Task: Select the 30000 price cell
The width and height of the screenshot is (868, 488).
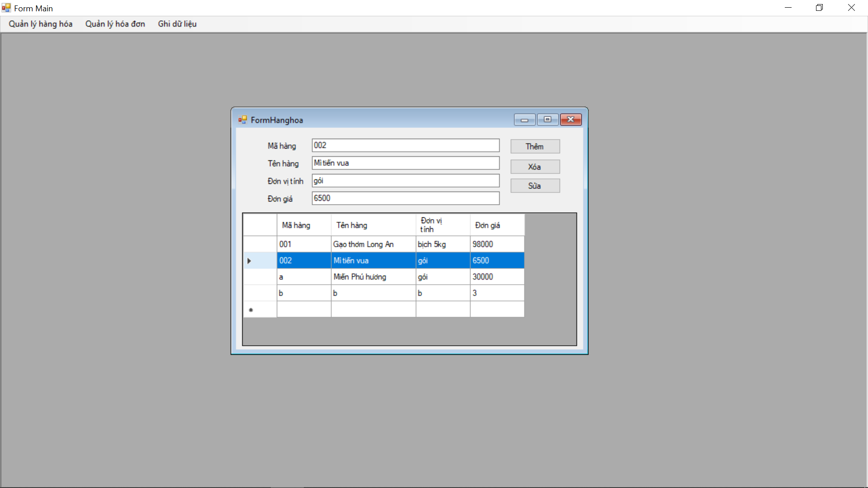Action: [497, 277]
